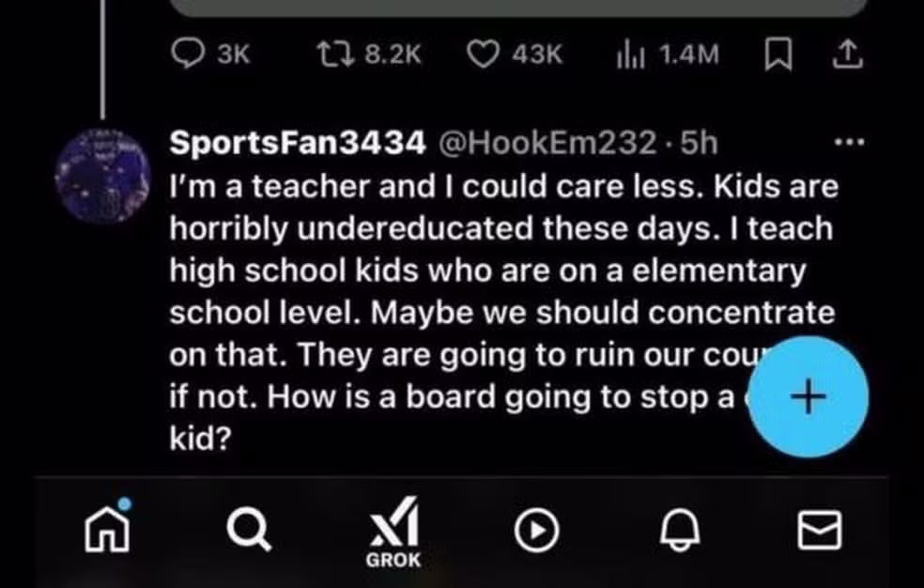The width and height of the screenshot is (924, 588).
Task: Go to the Home tab
Action: coord(107,528)
